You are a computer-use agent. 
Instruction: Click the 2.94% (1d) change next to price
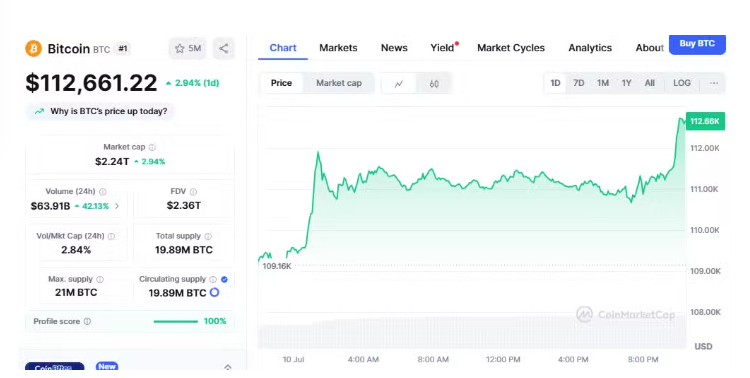pos(192,83)
